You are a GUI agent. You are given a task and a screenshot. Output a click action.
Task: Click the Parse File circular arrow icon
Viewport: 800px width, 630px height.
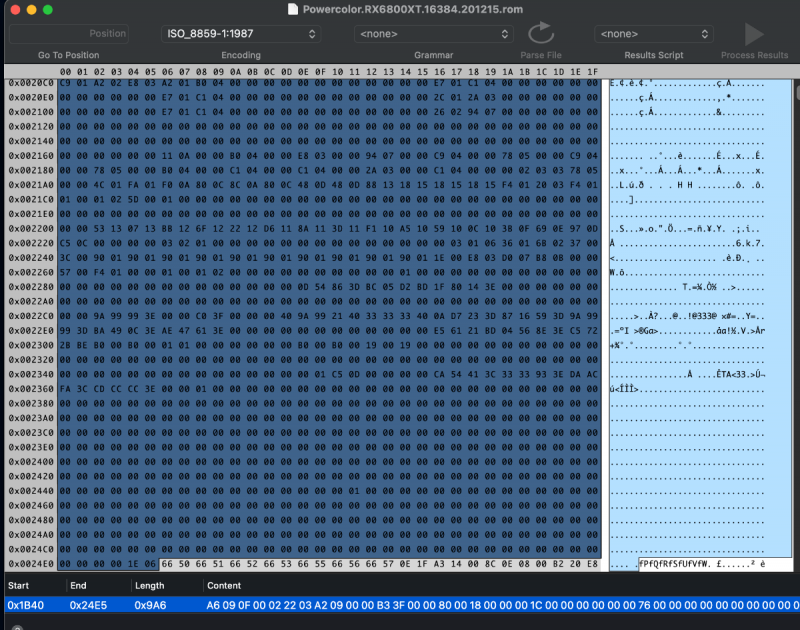point(541,33)
